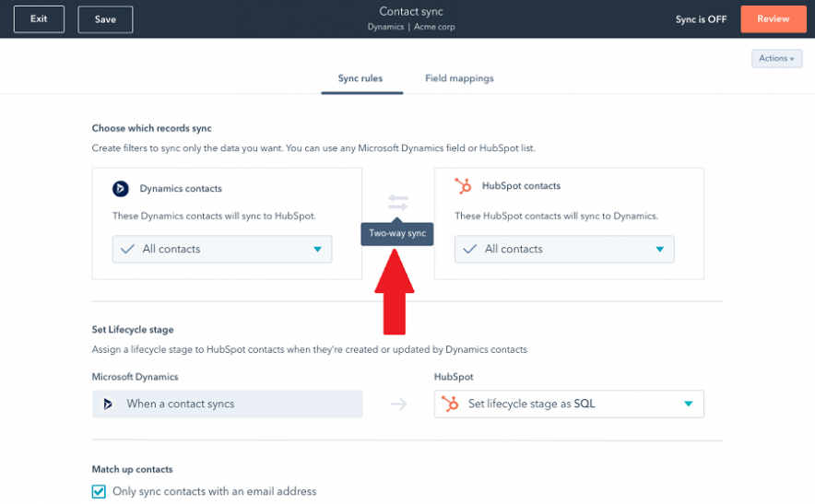Click the checkmark icon in HubSpot All contacts
815x504 pixels.
click(470, 250)
